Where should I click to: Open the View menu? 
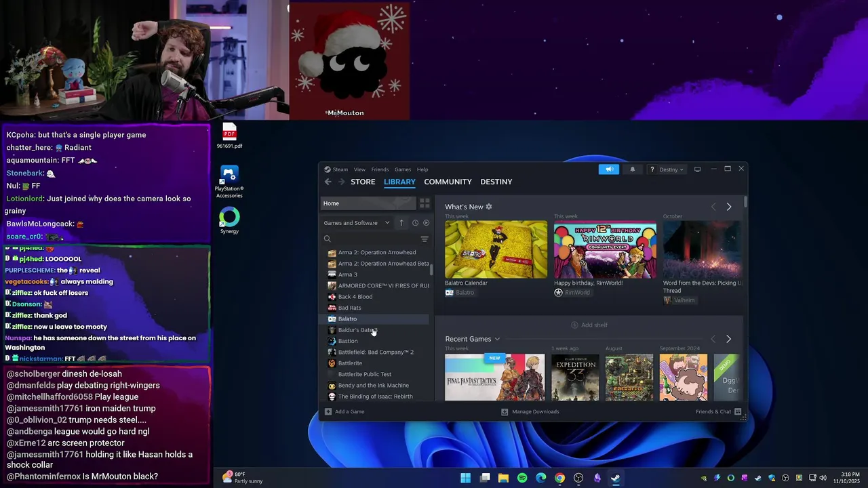point(359,169)
